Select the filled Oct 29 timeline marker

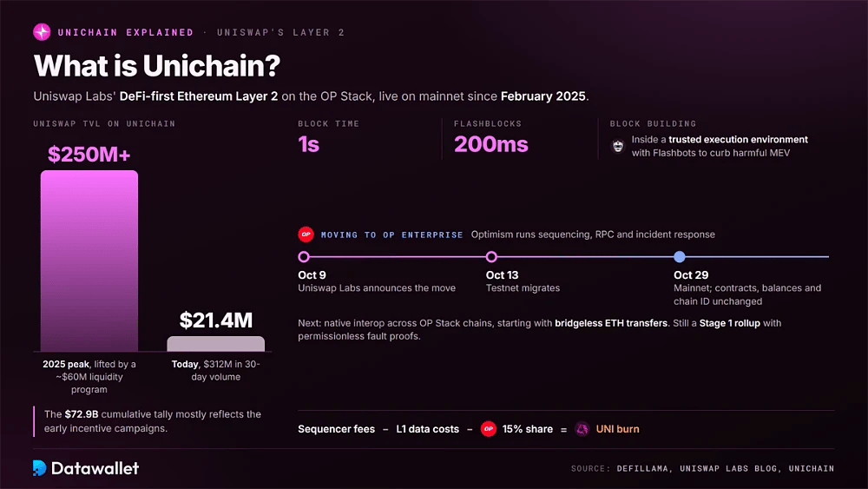point(680,257)
